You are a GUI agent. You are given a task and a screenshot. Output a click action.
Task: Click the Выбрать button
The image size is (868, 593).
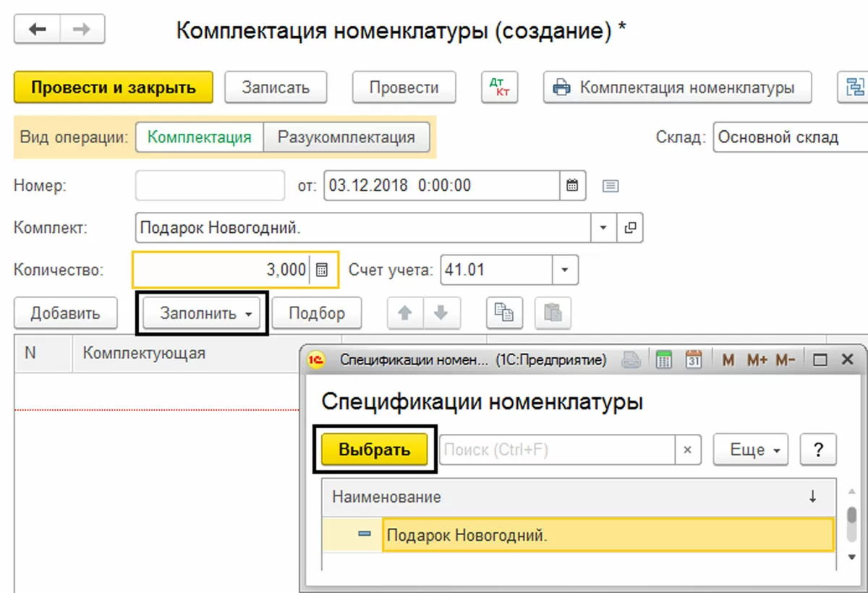[375, 450]
